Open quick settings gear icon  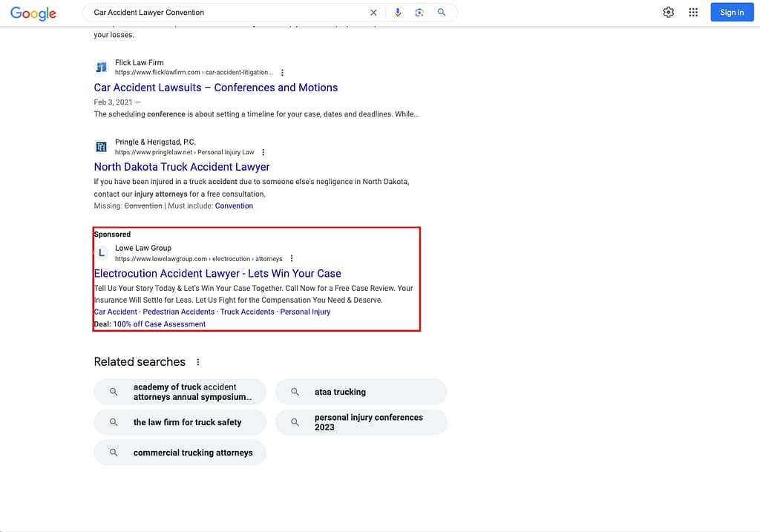(669, 12)
